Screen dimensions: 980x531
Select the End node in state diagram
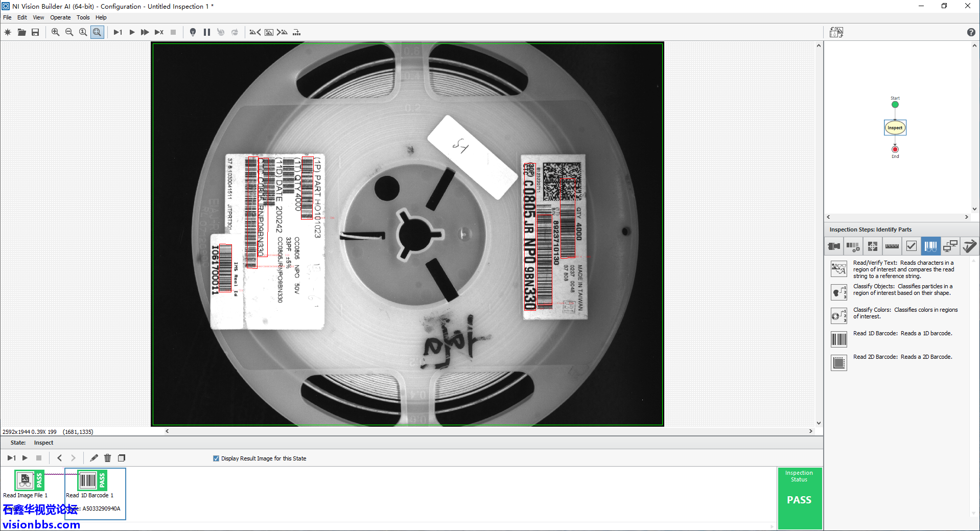895,149
